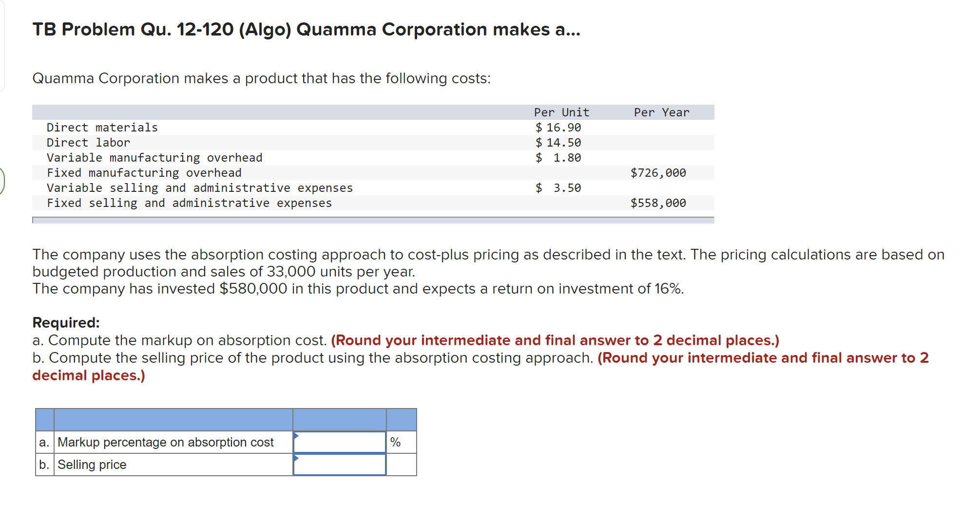Select the Variable manufacturing overhead row
This screenshot has width=980, height=521.
click(x=154, y=157)
